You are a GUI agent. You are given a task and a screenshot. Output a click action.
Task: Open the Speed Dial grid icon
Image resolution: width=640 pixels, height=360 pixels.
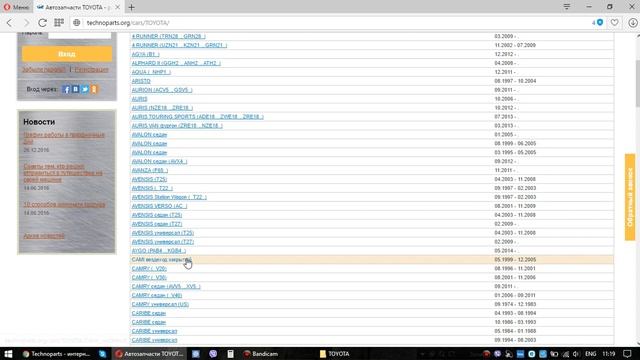(59, 23)
